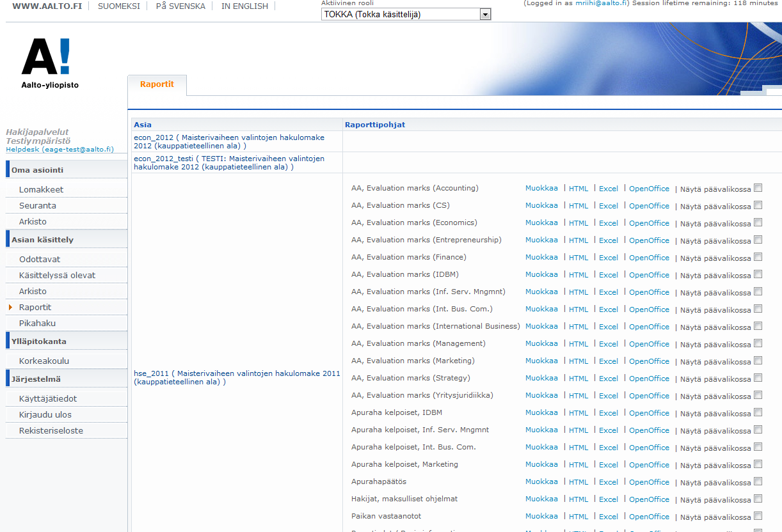The image size is (782, 532).
Task: Open Arkisto under Oma asiointi
Action: point(33,221)
